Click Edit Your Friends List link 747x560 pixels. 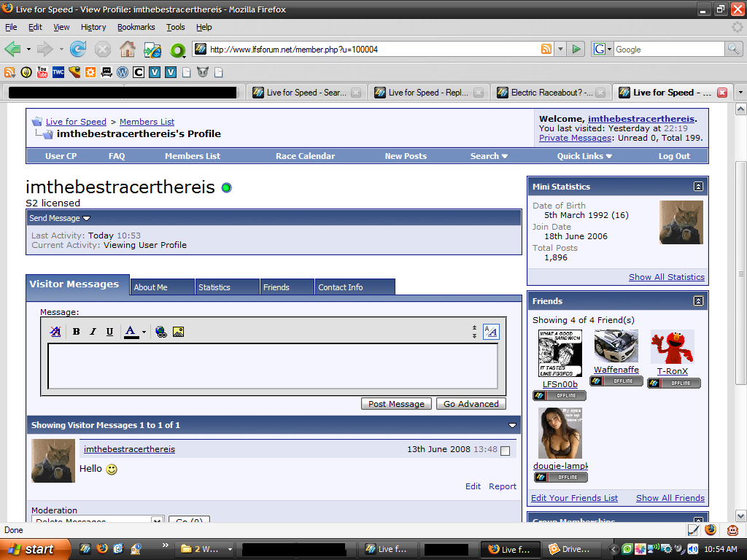[x=574, y=497]
